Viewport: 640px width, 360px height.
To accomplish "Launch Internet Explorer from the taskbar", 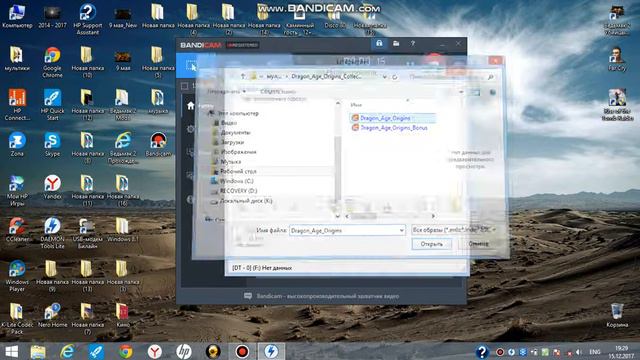I will 67,352.
